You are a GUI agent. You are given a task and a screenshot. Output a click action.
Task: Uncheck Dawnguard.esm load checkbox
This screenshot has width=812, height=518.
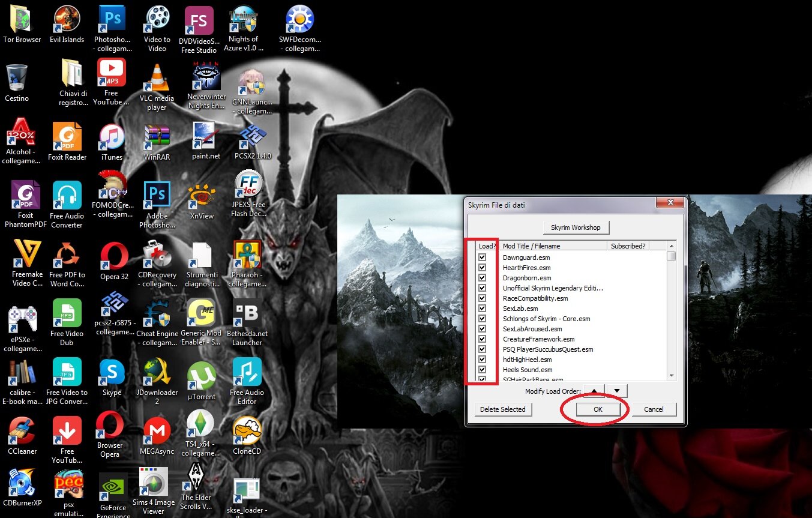tap(482, 257)
